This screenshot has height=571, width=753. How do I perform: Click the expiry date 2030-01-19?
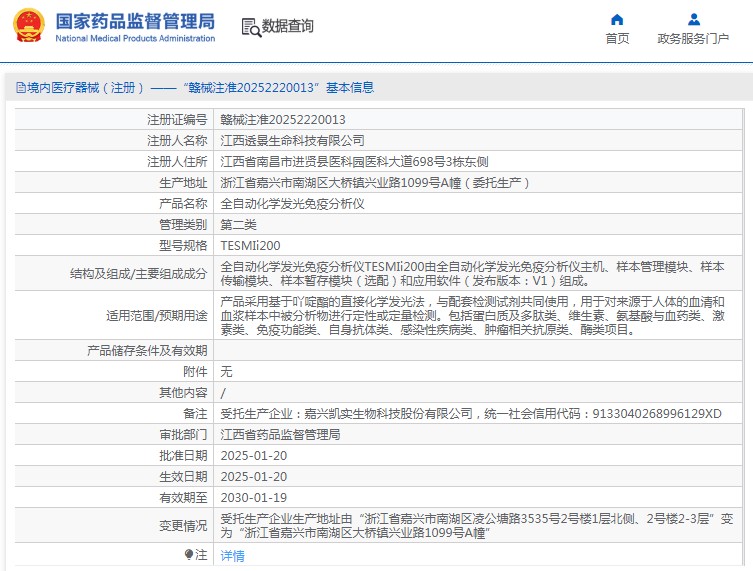[x=253, y=497]
